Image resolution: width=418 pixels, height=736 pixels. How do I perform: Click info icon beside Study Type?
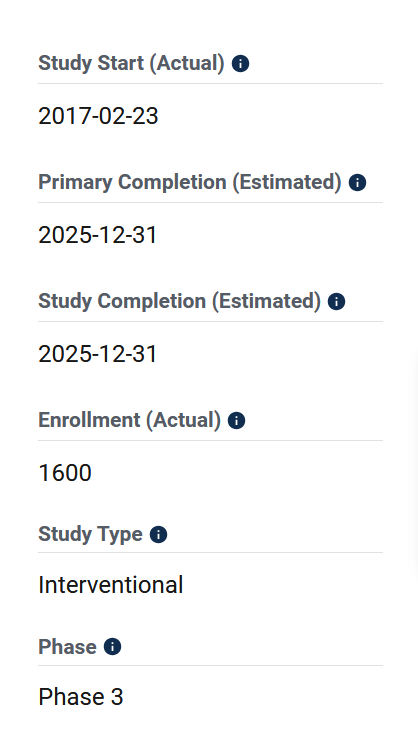pyautogui.click(x=158, y=534)
